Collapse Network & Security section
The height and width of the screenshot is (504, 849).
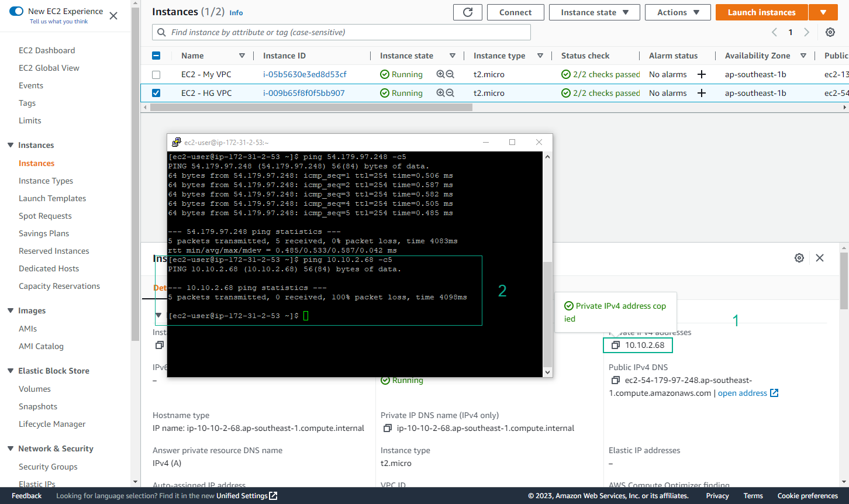(x=11, y=448)
